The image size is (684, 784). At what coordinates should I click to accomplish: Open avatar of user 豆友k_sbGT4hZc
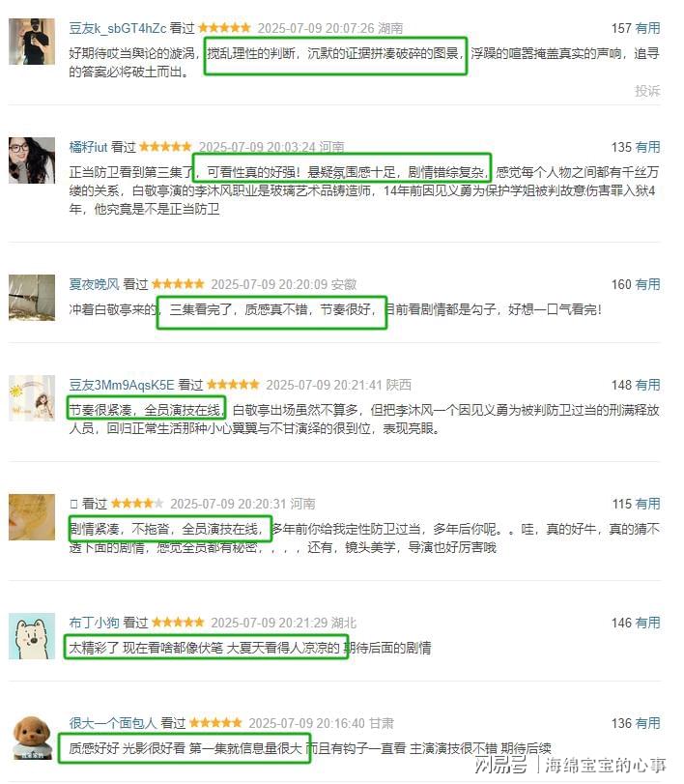(32, 42)
